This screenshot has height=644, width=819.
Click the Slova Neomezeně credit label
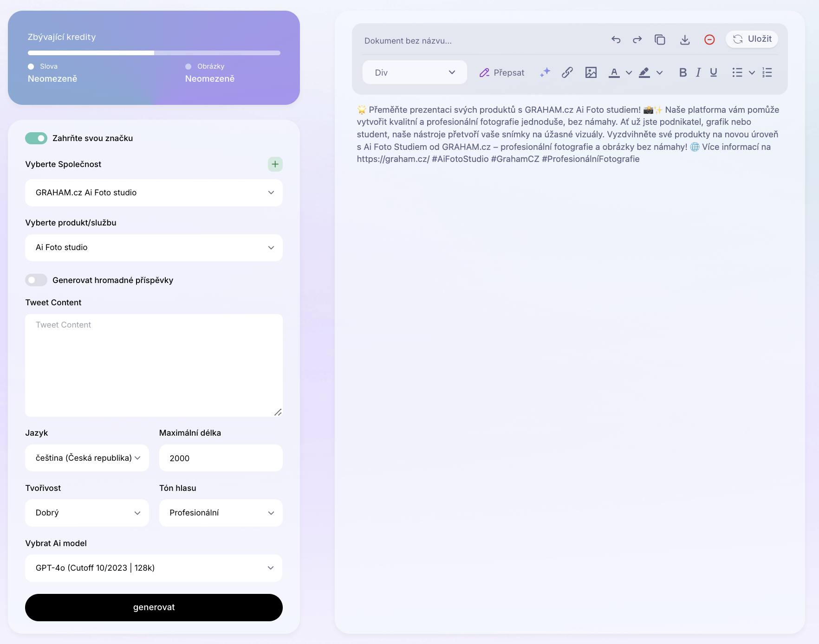point(52,73)
